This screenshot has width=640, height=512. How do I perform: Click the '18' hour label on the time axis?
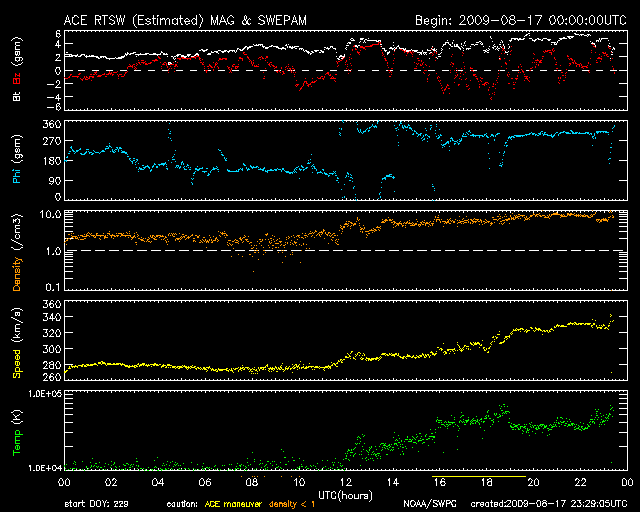pyautogui.click(x=487, y=482)
